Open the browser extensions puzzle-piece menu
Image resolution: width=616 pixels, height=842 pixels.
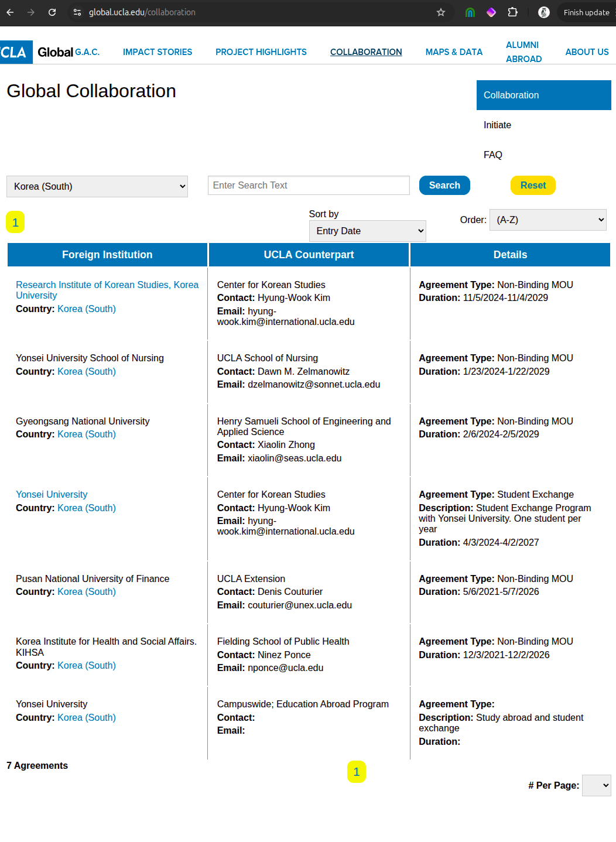click(513, 12)
